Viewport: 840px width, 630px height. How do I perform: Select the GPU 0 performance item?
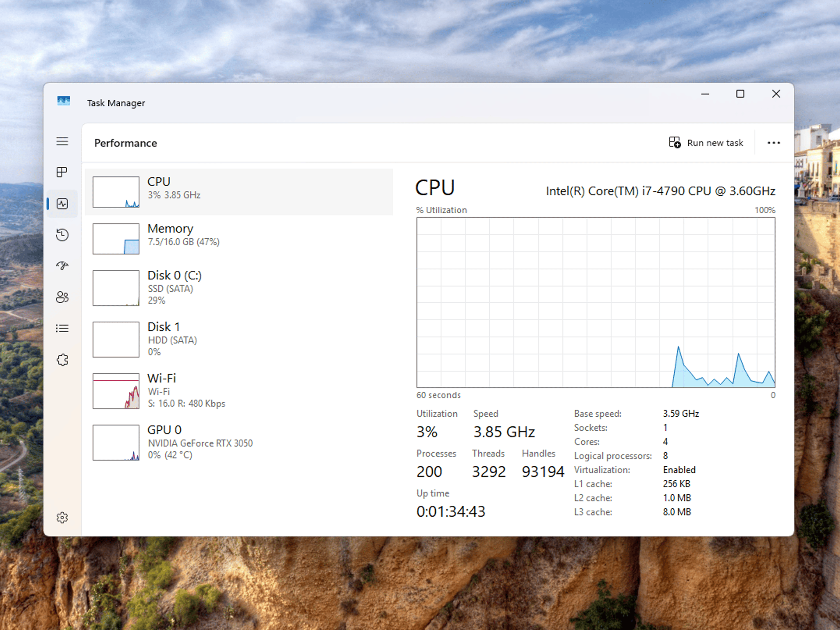239,442
